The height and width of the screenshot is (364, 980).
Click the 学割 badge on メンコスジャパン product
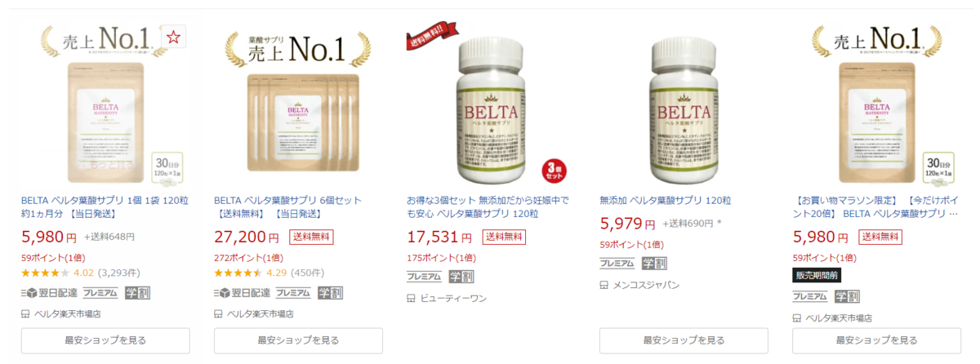point(653,264)
